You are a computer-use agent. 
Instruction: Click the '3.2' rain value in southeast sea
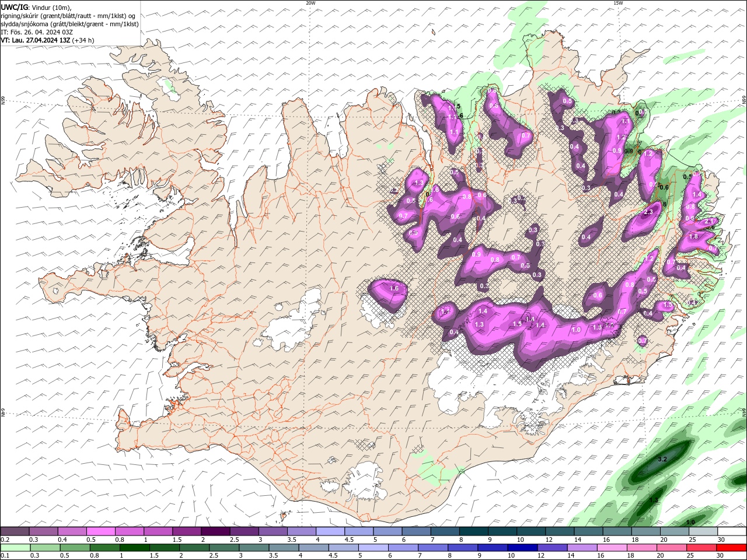coord(662,460)
